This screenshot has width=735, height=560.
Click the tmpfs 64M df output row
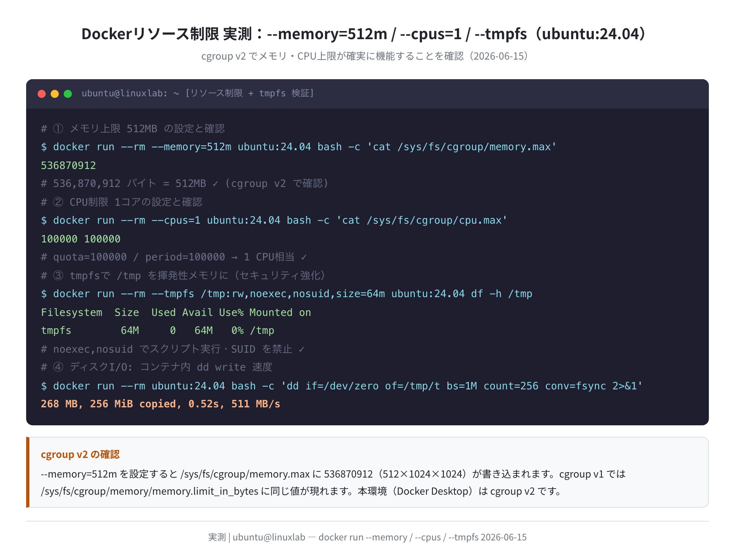[x=158, y=331]
